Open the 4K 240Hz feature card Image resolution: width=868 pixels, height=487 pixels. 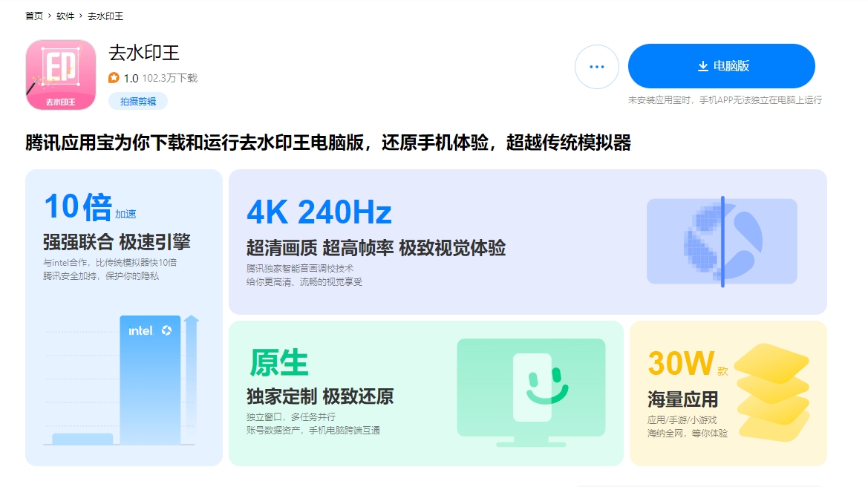pos(529,241)
